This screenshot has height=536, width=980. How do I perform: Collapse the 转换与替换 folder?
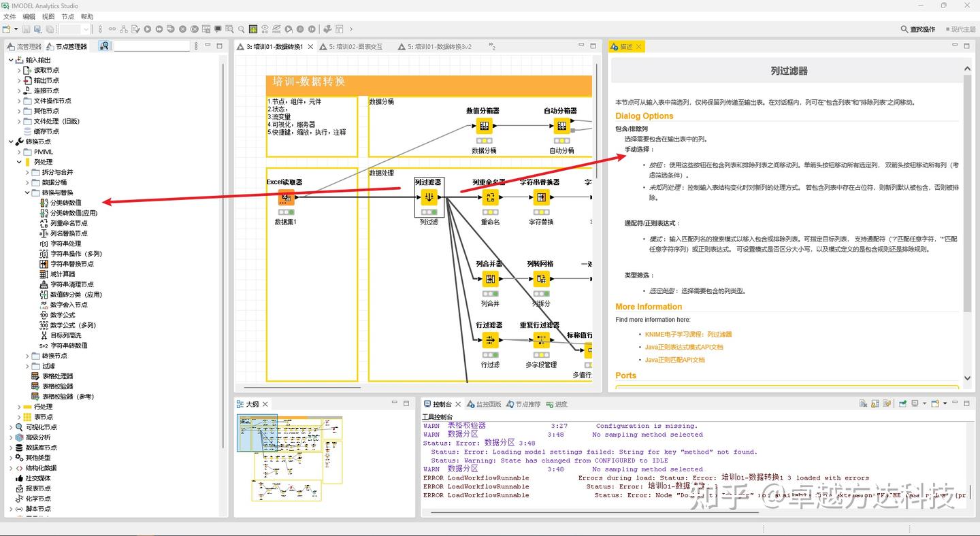[x=27, y=192]
